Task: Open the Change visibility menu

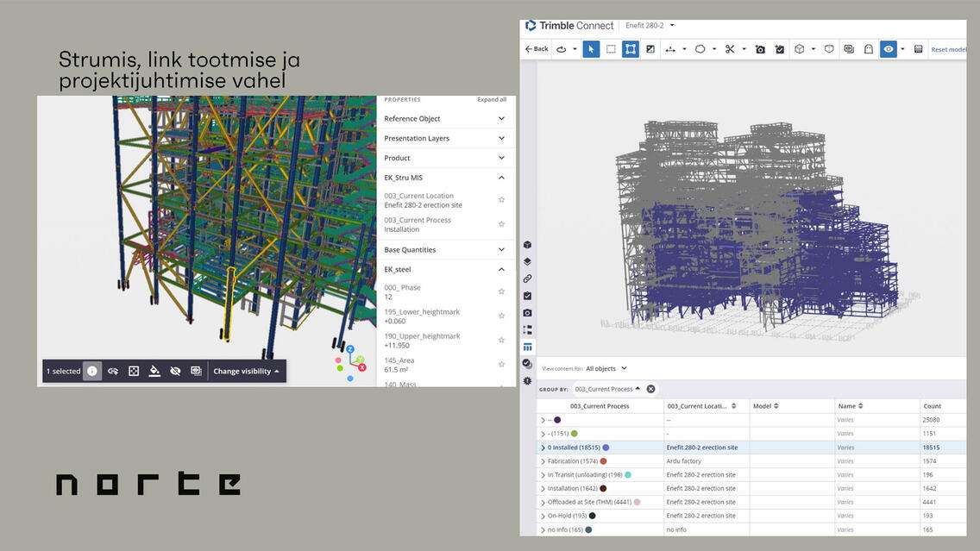Action: (246, 371)
